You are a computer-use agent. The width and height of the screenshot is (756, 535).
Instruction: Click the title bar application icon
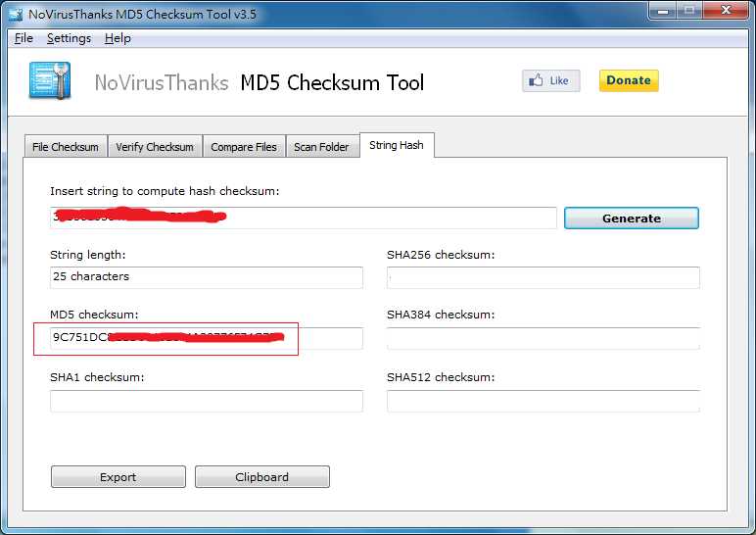(x=16, y=14)
